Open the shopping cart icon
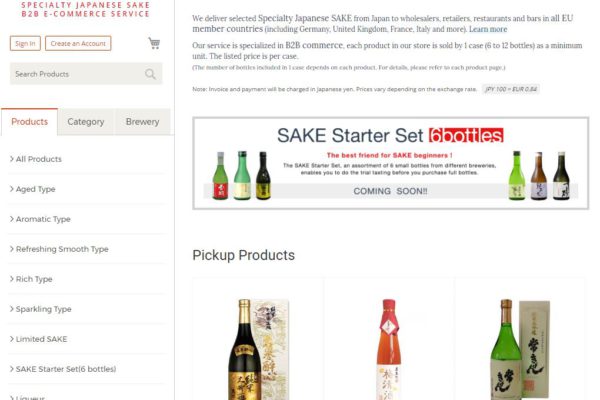Screen dimensions: 600x400 tap(154, 43)
